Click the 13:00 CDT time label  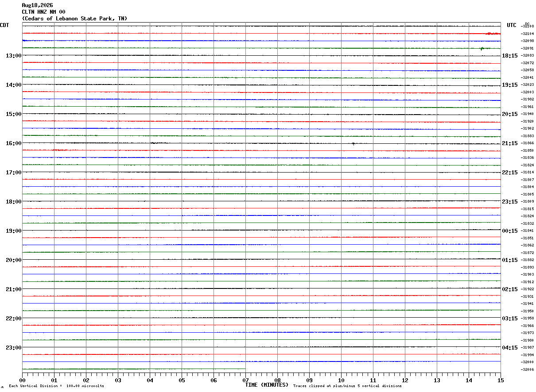pyautogui.click(x=13, y=56)
